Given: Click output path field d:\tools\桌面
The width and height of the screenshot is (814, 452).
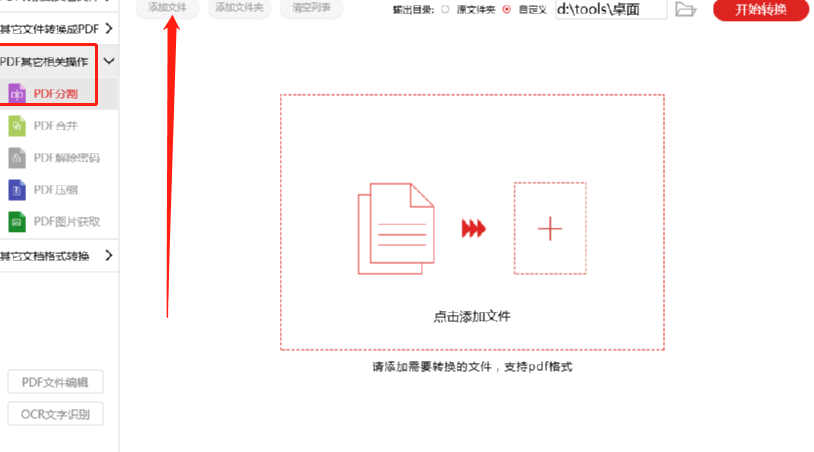Looking at the screenshot, I should [x=611, y=9].
